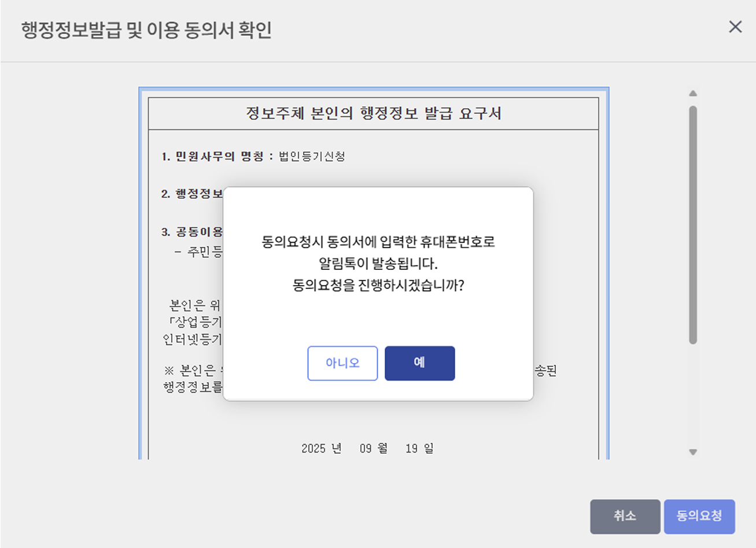Click the scrollbar down arrow
Image resolution: width=756 pixels, height=548 pixels.
(692, 453)
